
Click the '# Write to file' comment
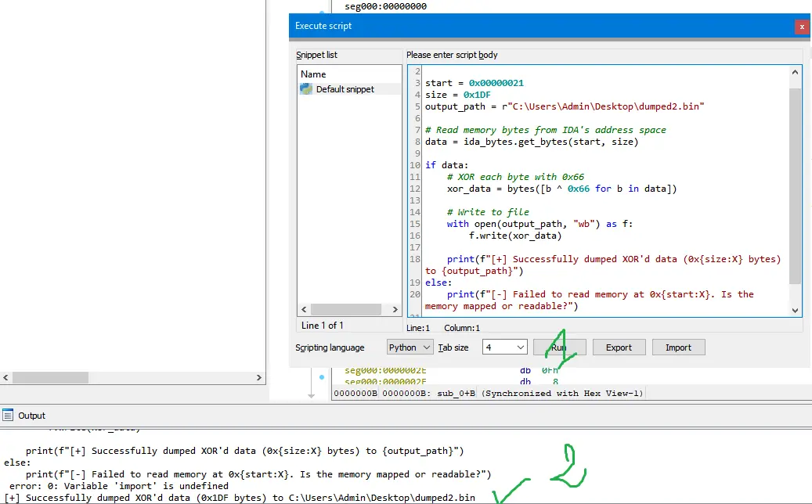(x=488, y=211)
